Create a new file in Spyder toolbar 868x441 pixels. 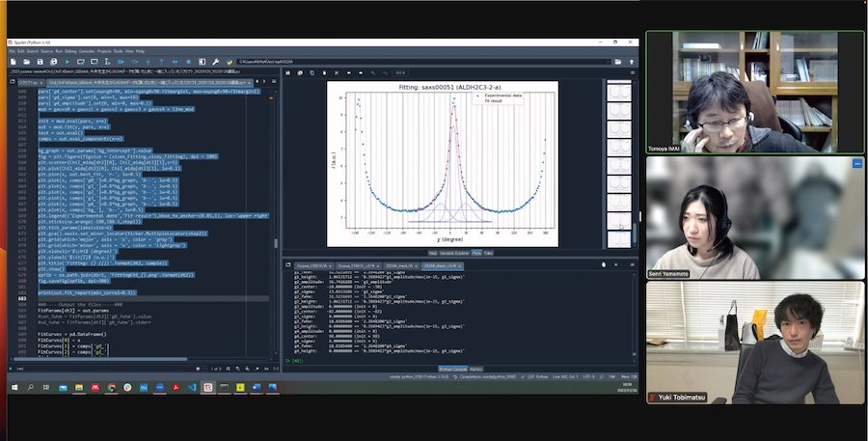point(14,62)
